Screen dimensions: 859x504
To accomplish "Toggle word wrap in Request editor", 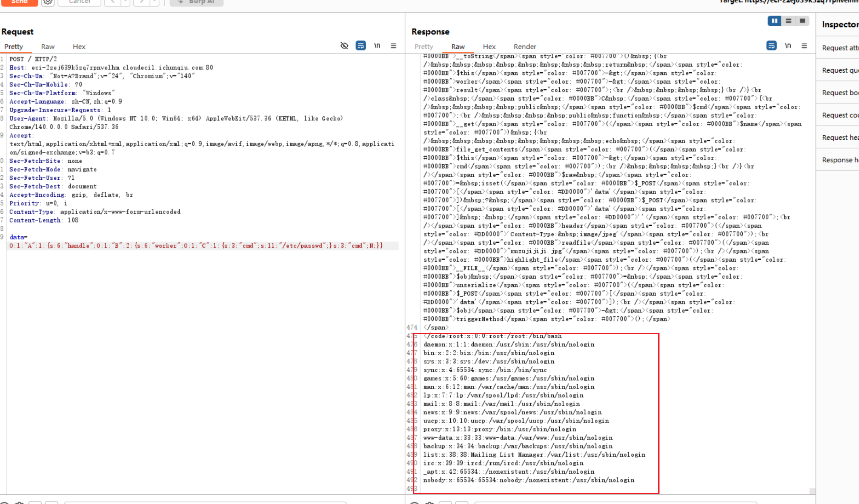I will tap(361, 46).
